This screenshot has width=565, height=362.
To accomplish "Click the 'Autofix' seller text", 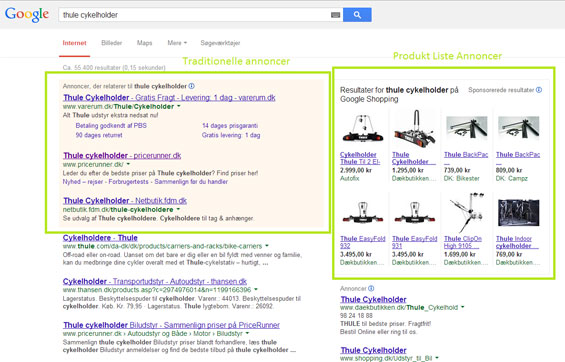I will coord(349,178).
